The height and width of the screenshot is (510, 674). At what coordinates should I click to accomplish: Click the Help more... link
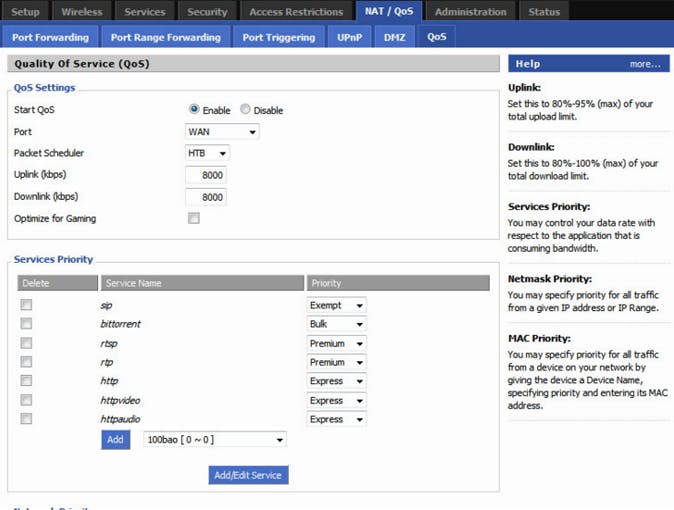pyautogui.click(x=645, y=64)
